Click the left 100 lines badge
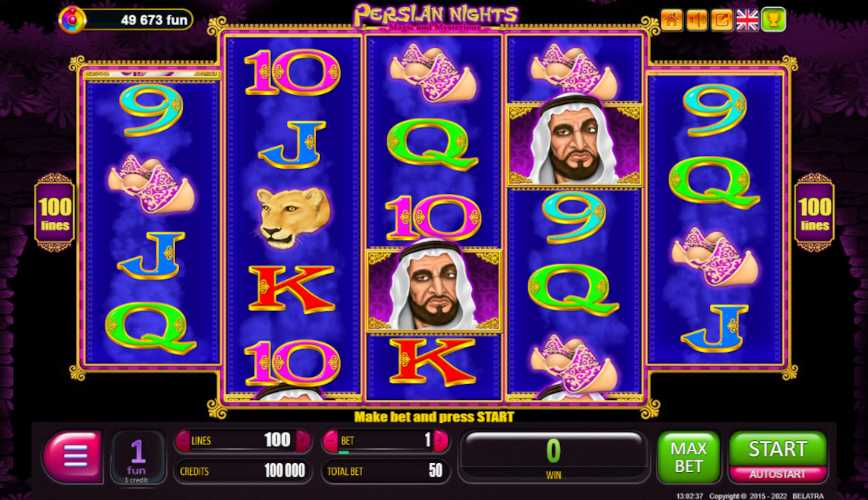Screen dimensions: 868x500 (x=54, y=213)
